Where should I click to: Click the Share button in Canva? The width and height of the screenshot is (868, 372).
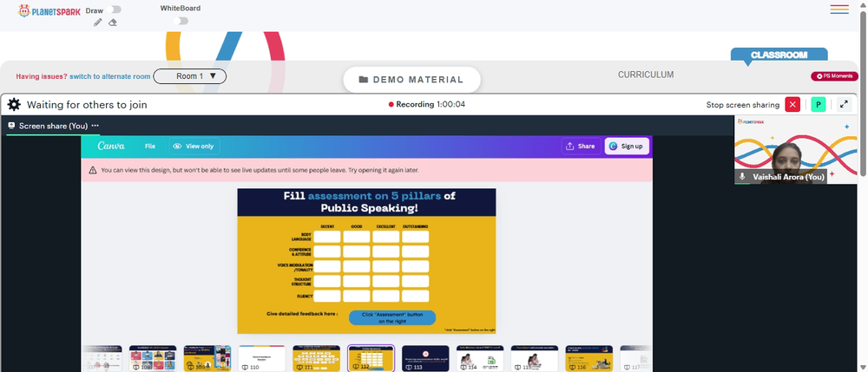(x=582, y=147)
